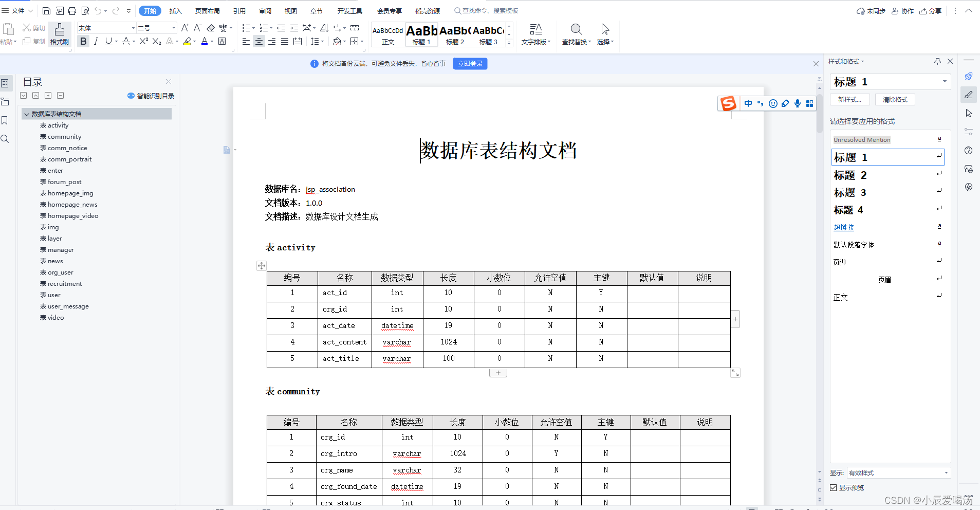Apply subscript formatting

157,41
